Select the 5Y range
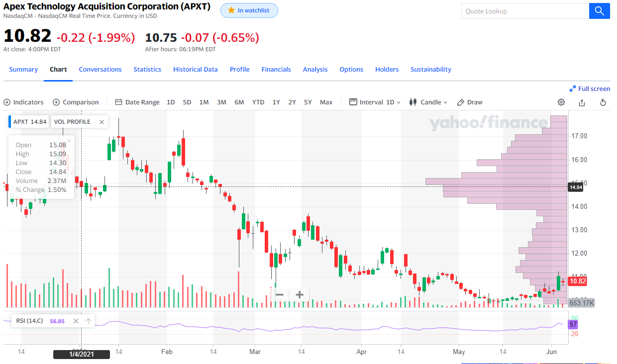The width and height of the screenshot is (617, 364). (x=308, y=102)
